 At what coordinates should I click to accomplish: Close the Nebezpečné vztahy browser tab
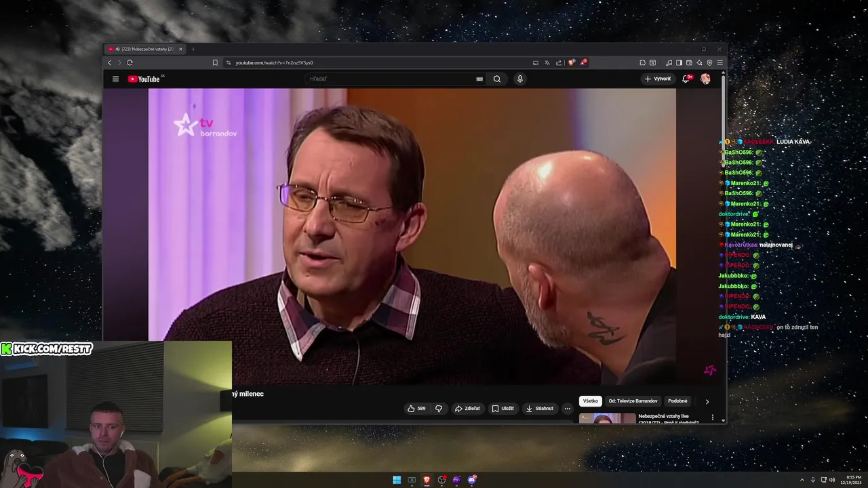180,49
